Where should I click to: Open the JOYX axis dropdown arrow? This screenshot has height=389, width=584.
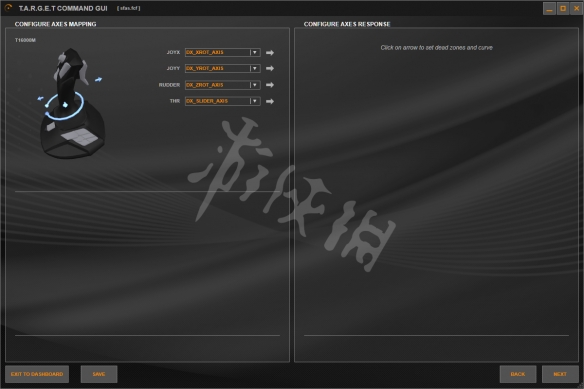tap(255, 53)
